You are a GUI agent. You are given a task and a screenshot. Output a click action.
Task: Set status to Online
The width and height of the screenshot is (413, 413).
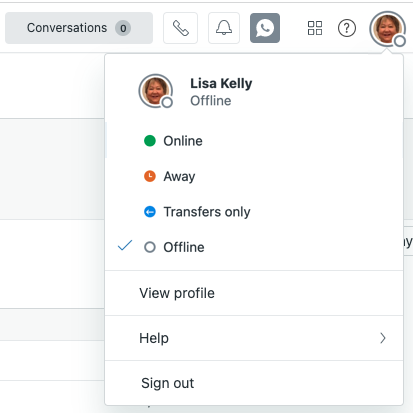point(254,141)
